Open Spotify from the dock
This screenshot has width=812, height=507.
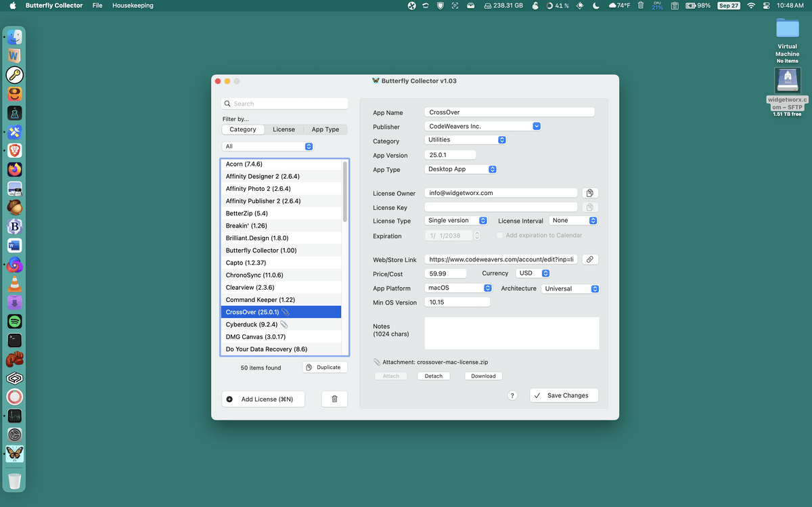(x=15, y=321)
